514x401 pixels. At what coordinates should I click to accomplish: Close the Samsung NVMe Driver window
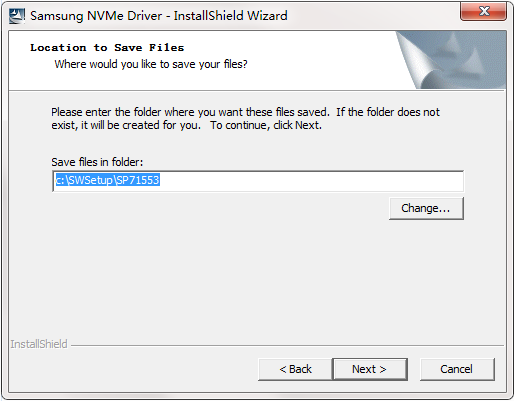pyautogui.click(x=483, y=11)
